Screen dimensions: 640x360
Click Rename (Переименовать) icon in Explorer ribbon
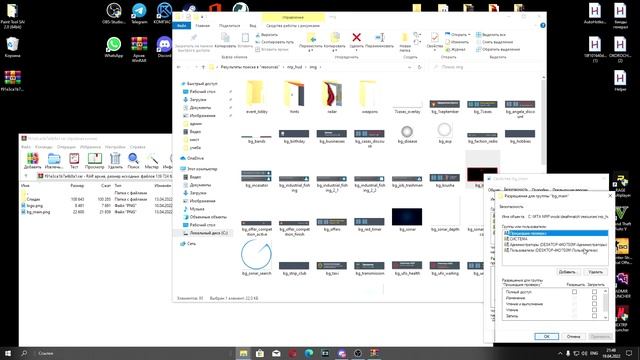point(380,38)
